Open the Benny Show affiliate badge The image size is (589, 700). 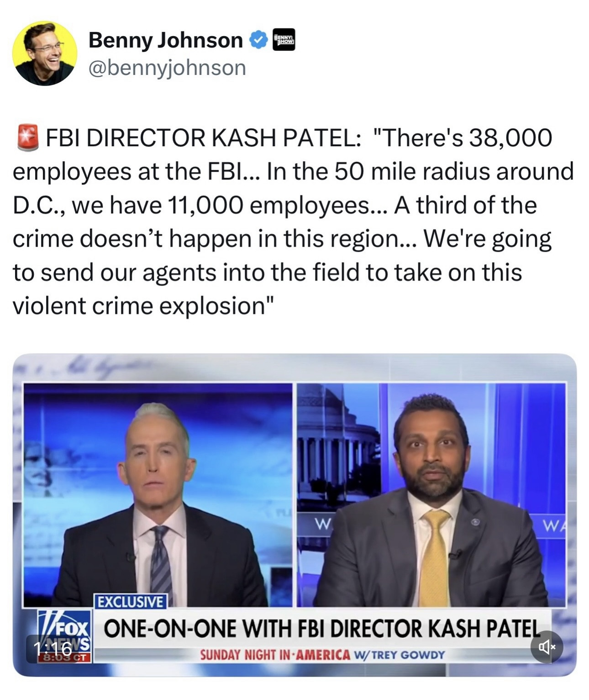click(x=284, y=40)
